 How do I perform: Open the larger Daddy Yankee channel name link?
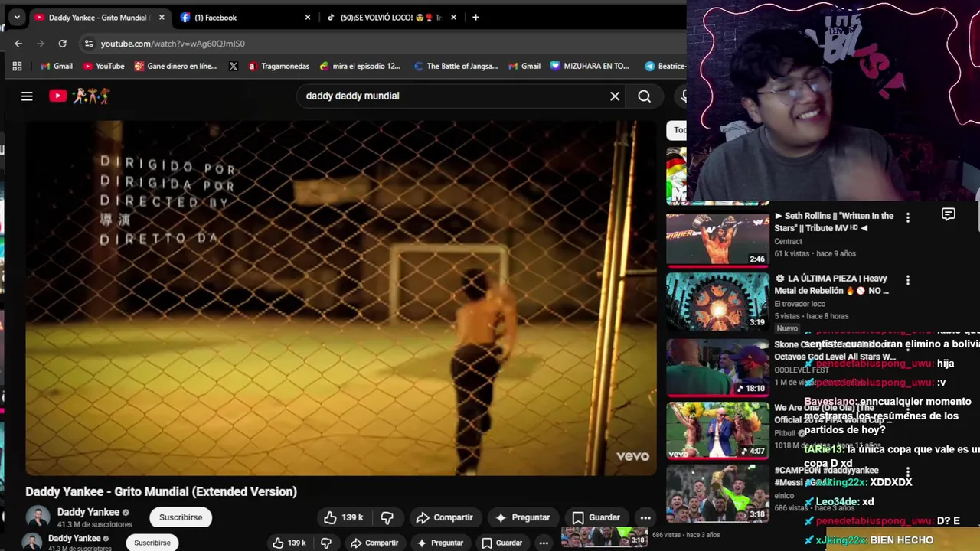(88, 512)
